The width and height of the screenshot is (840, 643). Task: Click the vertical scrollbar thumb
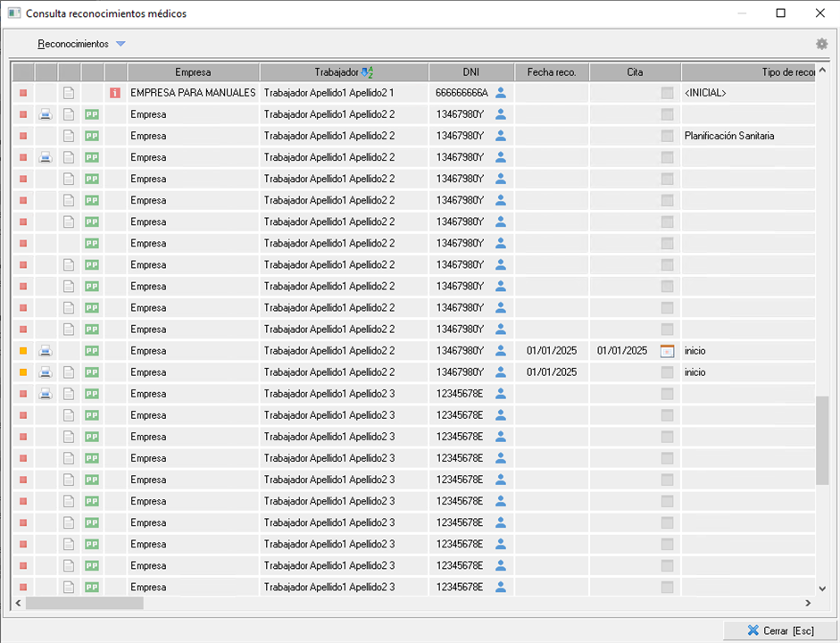[822, 439]
